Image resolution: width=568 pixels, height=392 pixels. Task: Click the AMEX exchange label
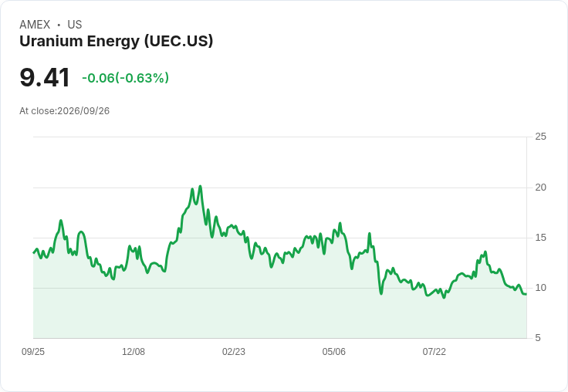pos(35,25)
